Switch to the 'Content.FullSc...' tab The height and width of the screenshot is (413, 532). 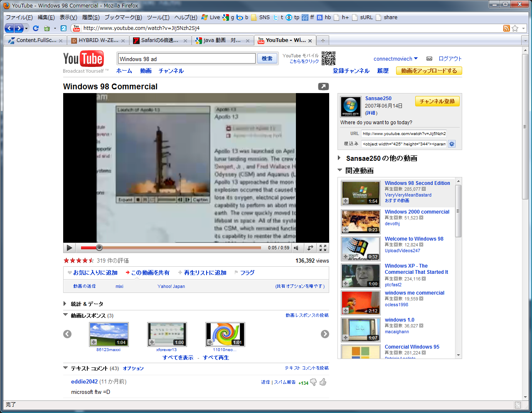click(35, 40)
